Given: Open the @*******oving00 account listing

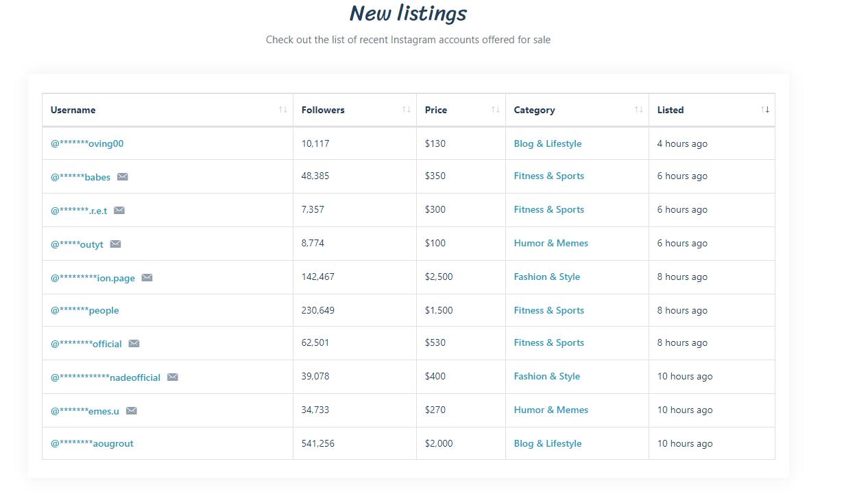Looking at the screenshot, I should [x=87, y=143].
